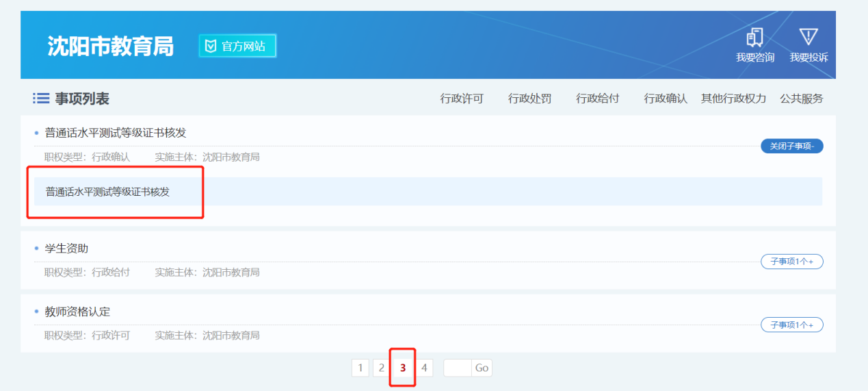This screenshot has width=868, height=391.
Task: Click 职权类型：行政许可 under 教师资格认定
Action: point(87,336)
